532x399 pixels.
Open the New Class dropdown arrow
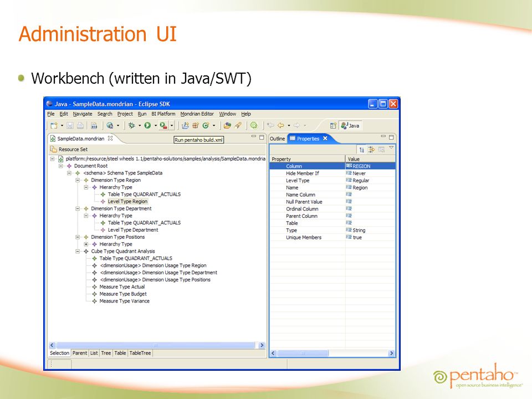click(214, 126)
